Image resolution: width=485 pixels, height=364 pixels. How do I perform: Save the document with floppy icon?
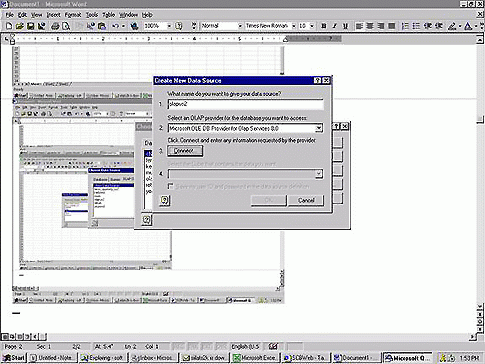pyautogui.click(x=30, y=26)
